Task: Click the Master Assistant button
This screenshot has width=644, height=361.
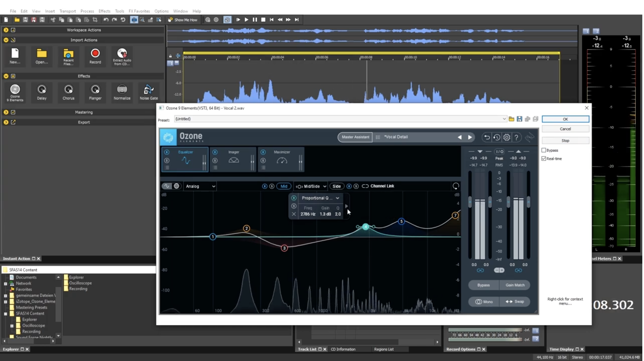Action: (x=355, y=137)
